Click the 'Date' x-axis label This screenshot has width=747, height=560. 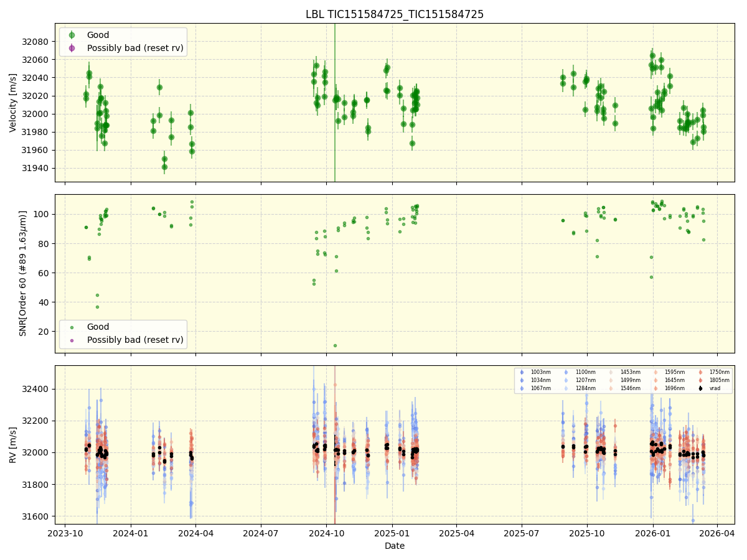coord(395,546)
